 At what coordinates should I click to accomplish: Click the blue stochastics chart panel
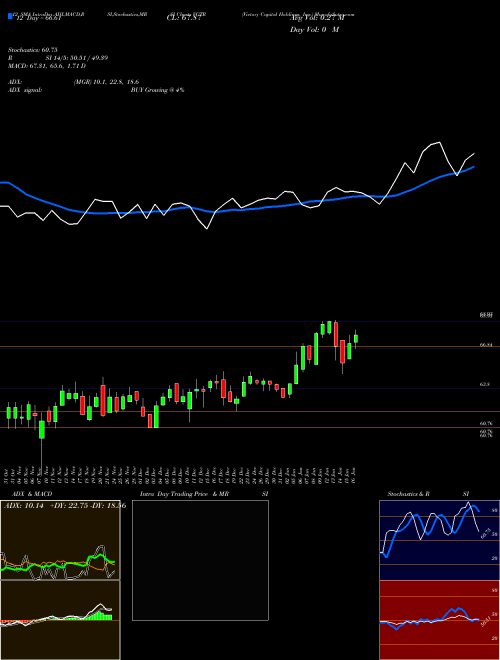(439, 540)
